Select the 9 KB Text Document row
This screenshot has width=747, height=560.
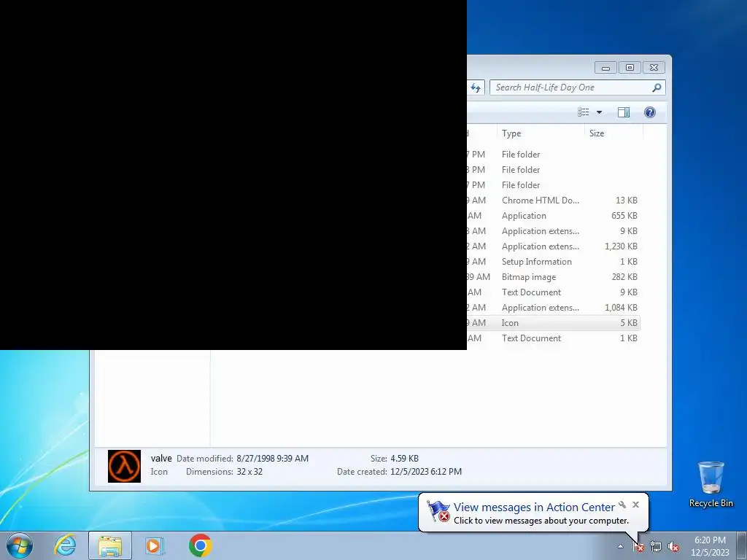553,292
